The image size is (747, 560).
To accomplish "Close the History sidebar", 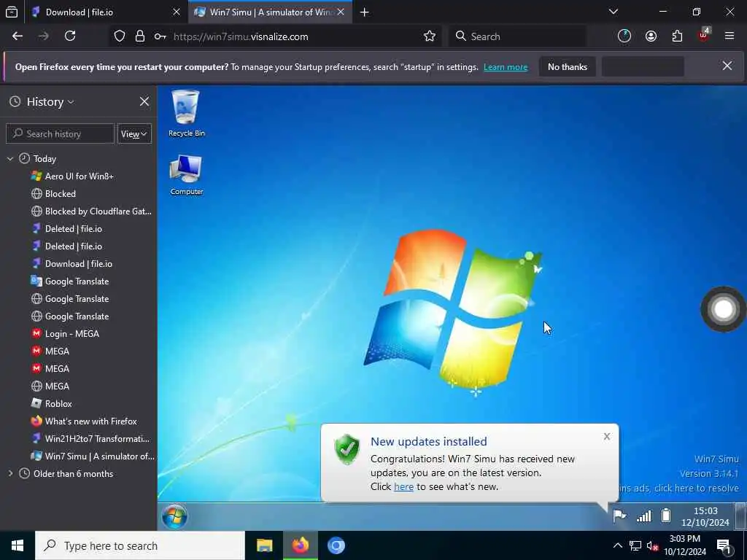I will coord(144,101).
